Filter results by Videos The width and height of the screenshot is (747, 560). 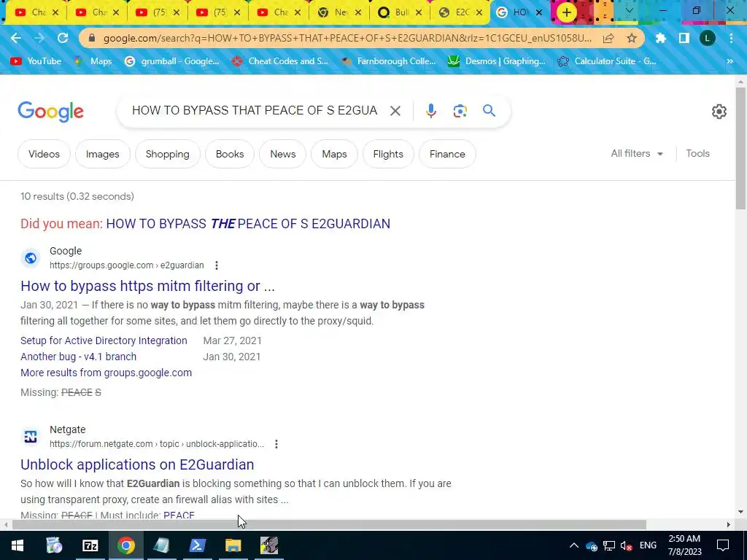point(44,155)
